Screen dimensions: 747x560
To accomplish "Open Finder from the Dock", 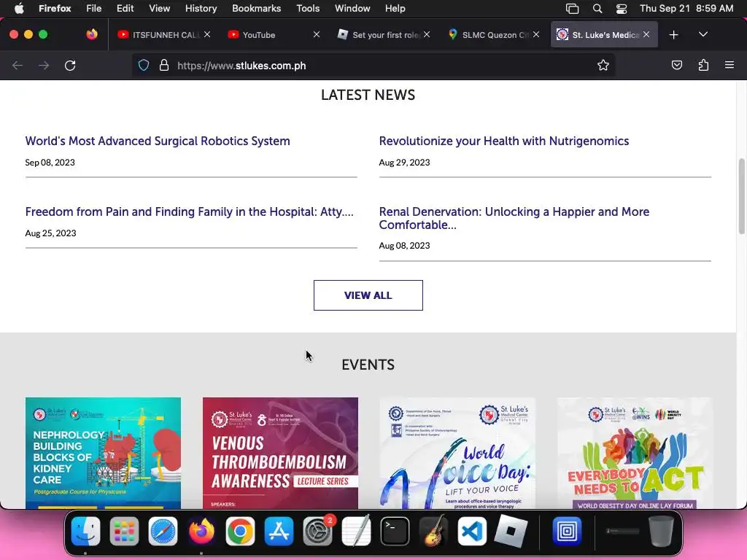I will pos(86,531).
